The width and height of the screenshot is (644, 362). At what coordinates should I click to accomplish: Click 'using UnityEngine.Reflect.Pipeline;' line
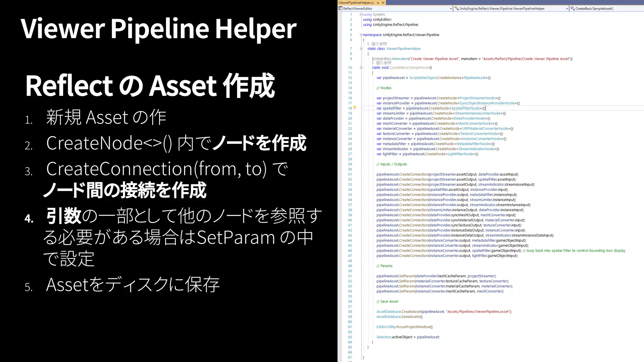[x=391, y=25]
